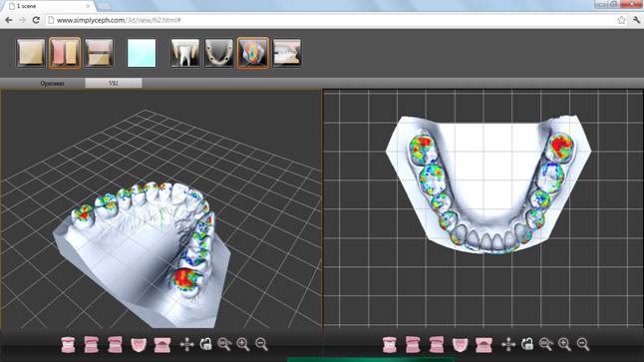Zoom in using plus magnifier under left viewport

243,344
